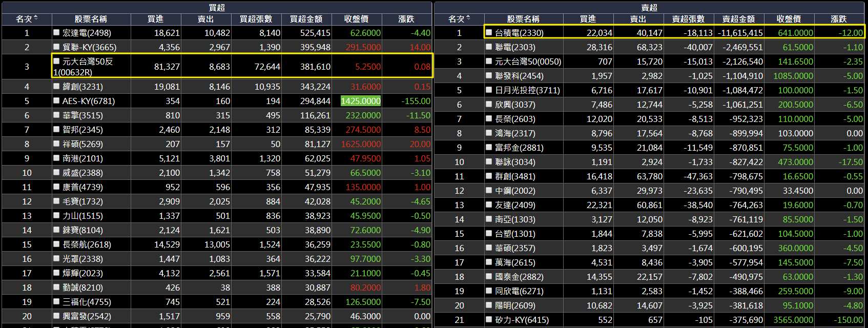Tick the 矽力-KY(6415) checkbox
The width and height of the screenshot is (868, 328).
point(489,319)
